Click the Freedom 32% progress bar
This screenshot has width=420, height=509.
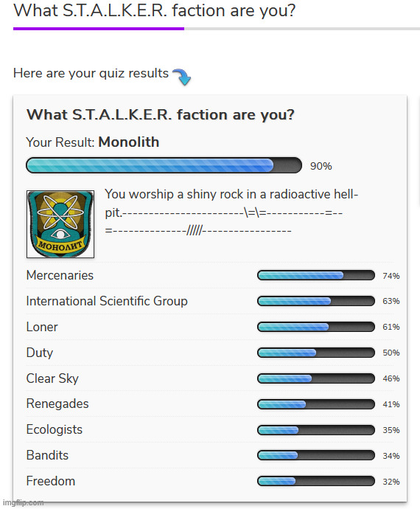tap(316, 481)
